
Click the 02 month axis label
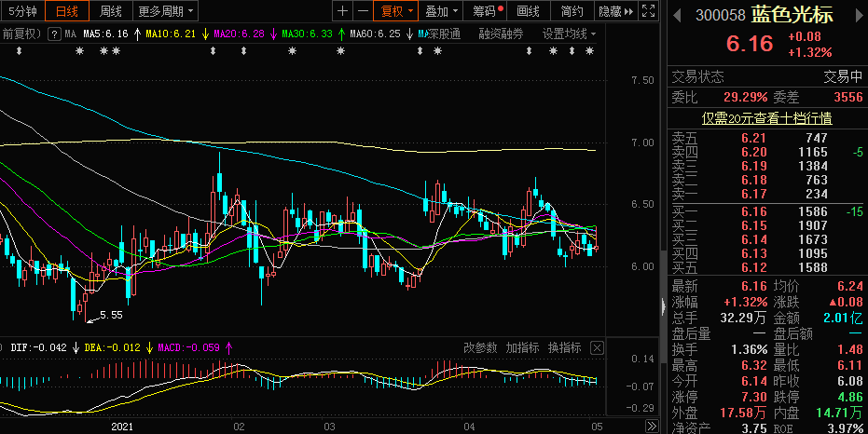coord(239,427)
